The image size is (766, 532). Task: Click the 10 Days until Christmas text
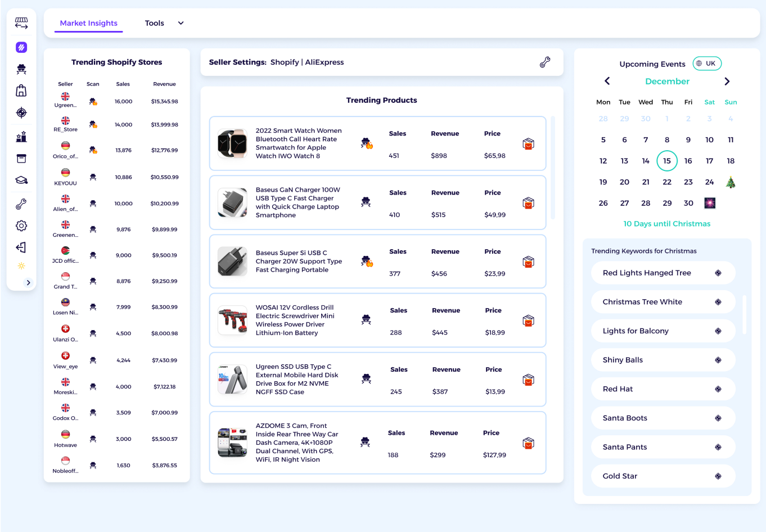(666, 224)
